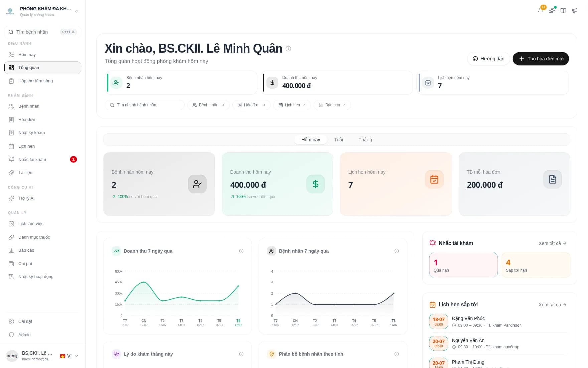Open Nguyễn Văn An appointment entry

tap(499, 343)
